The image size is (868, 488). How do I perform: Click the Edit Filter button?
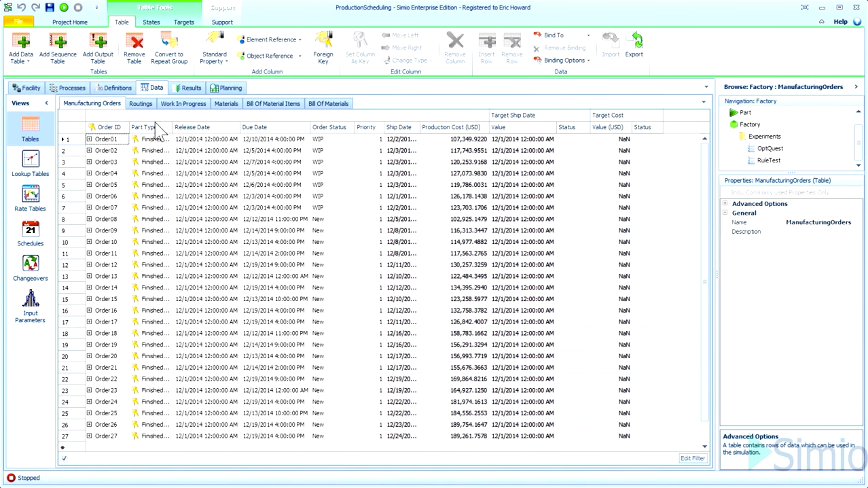[693, 458]
